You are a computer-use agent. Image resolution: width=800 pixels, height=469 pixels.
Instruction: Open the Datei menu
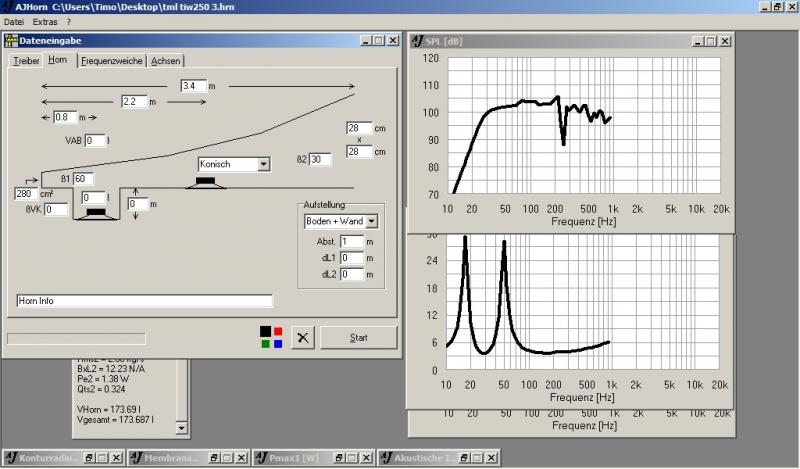click(x=15, y=21)
